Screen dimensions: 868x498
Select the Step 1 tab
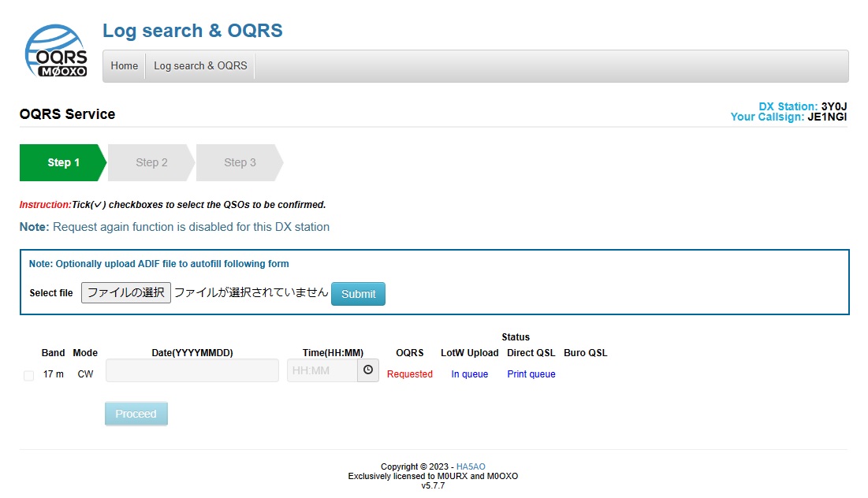(x=63, y=162)
